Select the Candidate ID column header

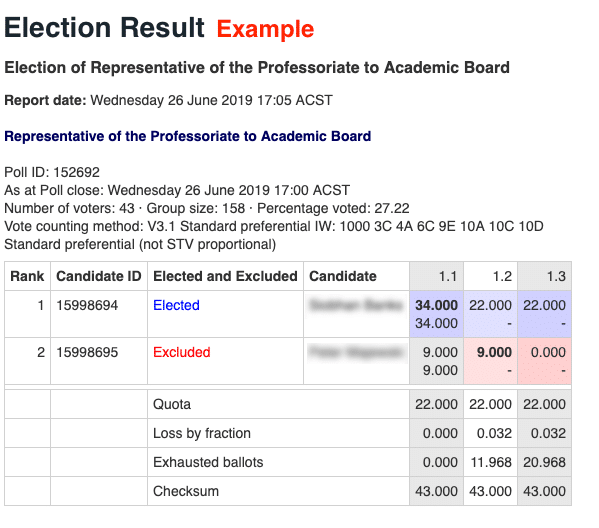tap(99, 276)
